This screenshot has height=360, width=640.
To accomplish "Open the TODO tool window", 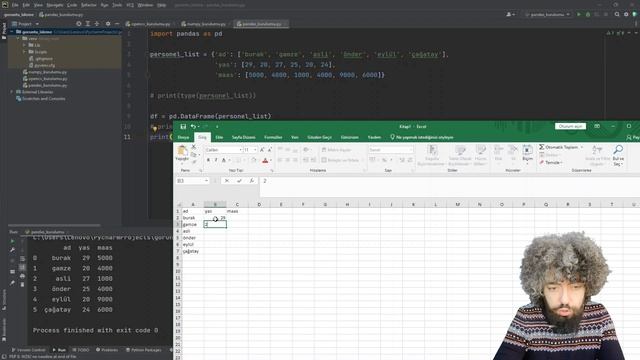I will (x=81, y=350).
